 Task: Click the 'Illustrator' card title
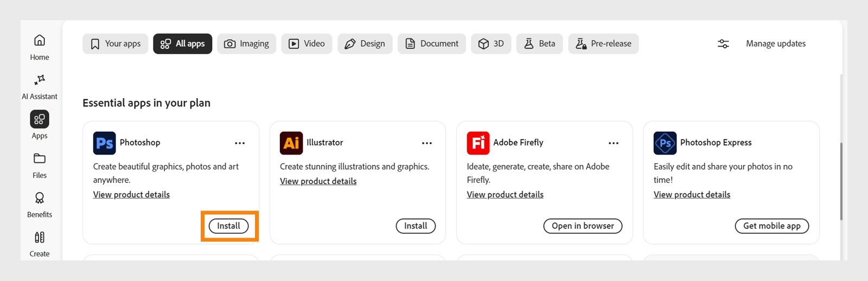click(325, 143)
